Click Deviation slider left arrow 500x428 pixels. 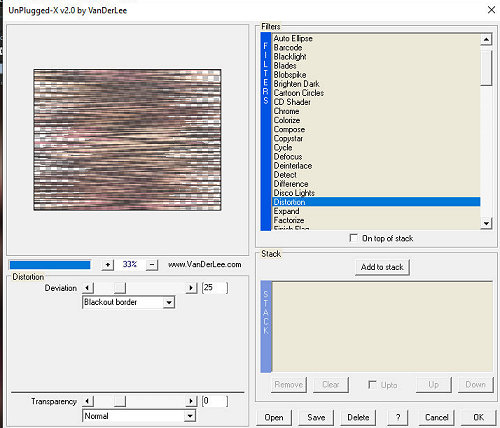(x=88, y=288)
